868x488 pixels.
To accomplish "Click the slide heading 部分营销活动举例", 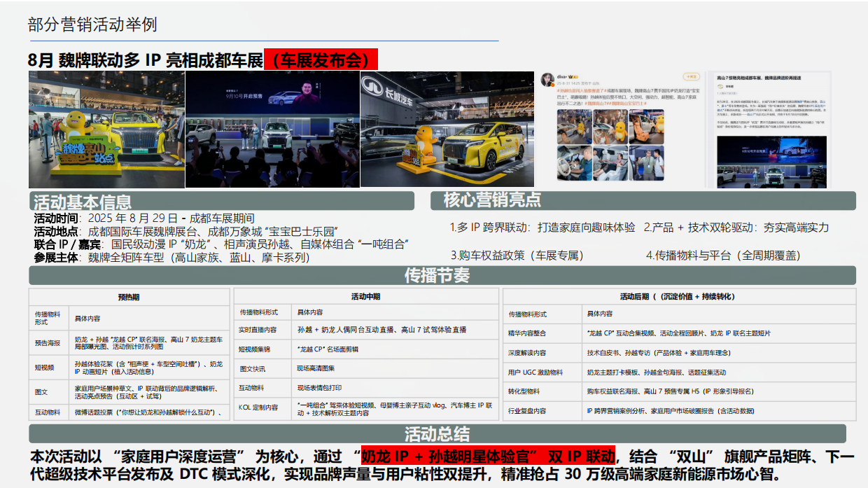I will point(92,25).
